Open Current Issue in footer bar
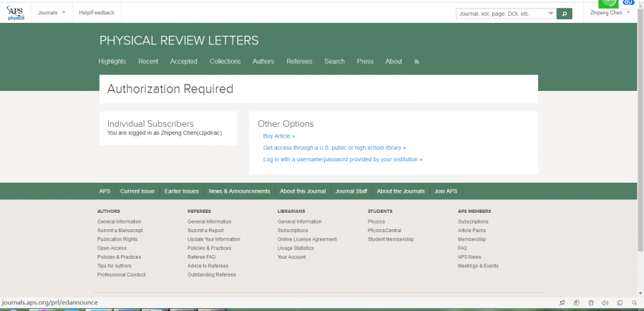 pos(137,191)
